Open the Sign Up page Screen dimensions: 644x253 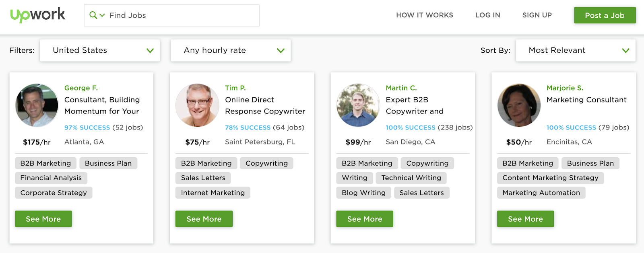(537, 15)
